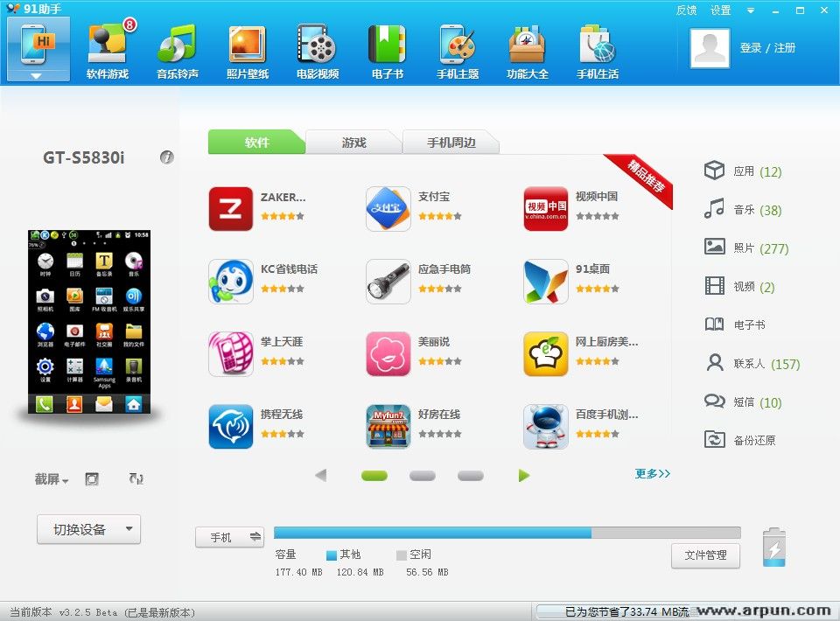Open the 软件游戏 section icon
Image resolution: width=840 pixels, height=621 pixels.
tap(108, 52)
